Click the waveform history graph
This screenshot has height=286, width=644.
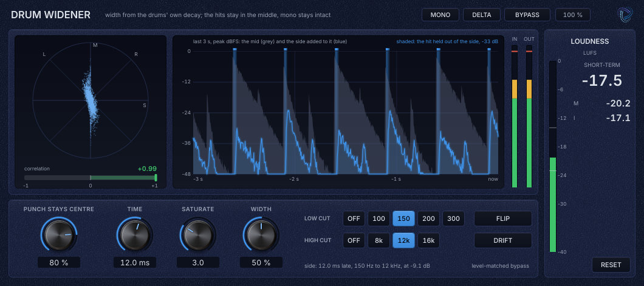point(346,111)
